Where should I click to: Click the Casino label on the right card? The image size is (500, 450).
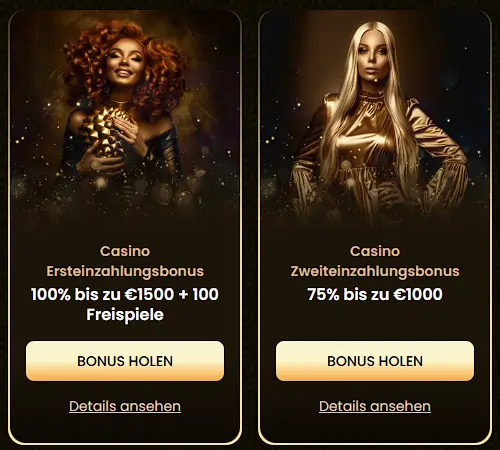click(375, 251)
